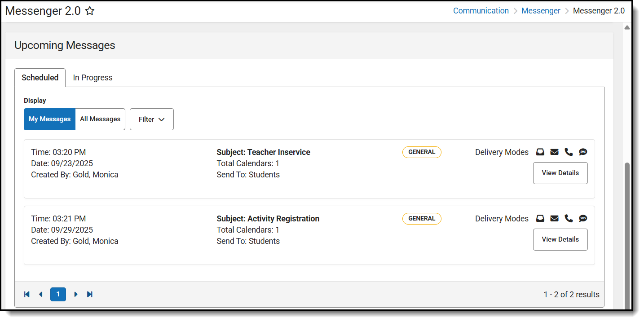644x322 pixels.
Task: Open the Communication breadcrumb link
Action: click(481, 11)
